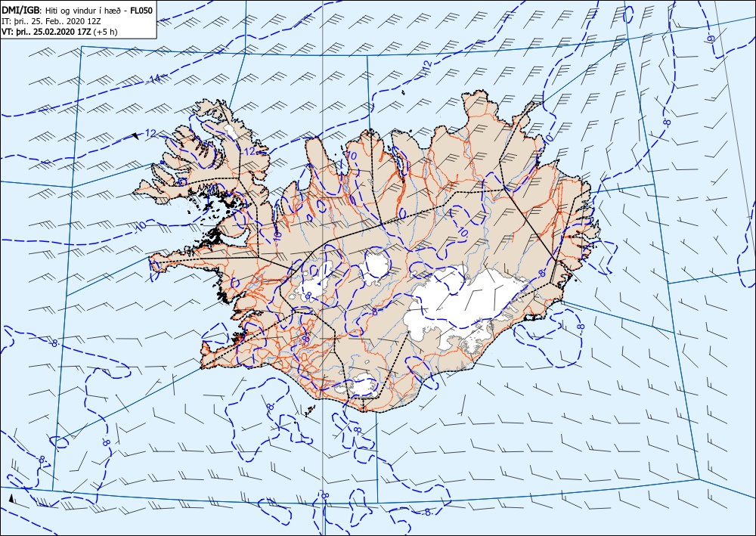Click the -12 label beside the black arrowhead
The width and height of the screenshot is (756, 536).
[x=150, y=133]
